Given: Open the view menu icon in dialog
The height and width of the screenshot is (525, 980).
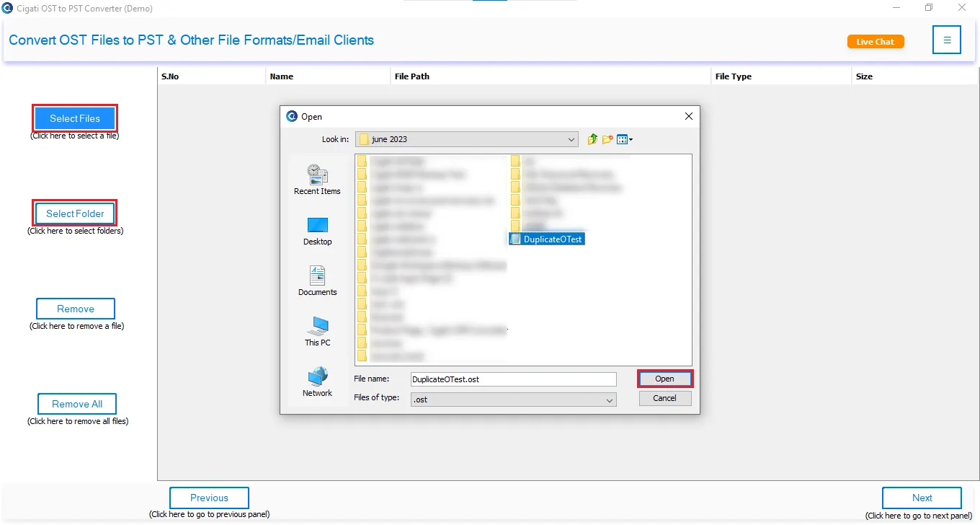Looking at the screenshot, I should 624,139.
